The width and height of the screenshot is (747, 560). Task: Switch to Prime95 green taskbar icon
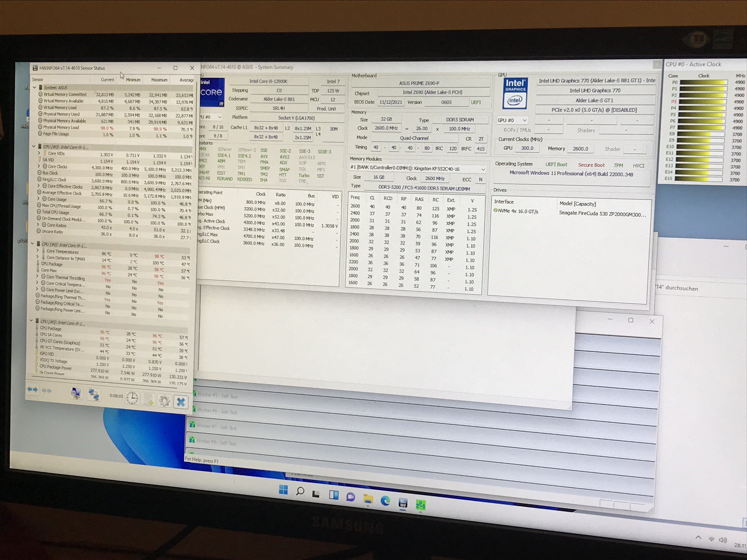(x=420, y=505)
